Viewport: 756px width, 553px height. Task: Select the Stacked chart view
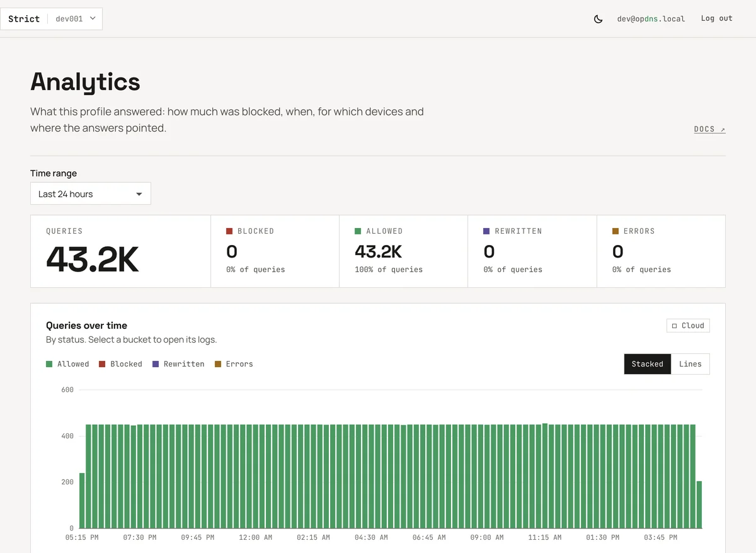tap(648, 364)
